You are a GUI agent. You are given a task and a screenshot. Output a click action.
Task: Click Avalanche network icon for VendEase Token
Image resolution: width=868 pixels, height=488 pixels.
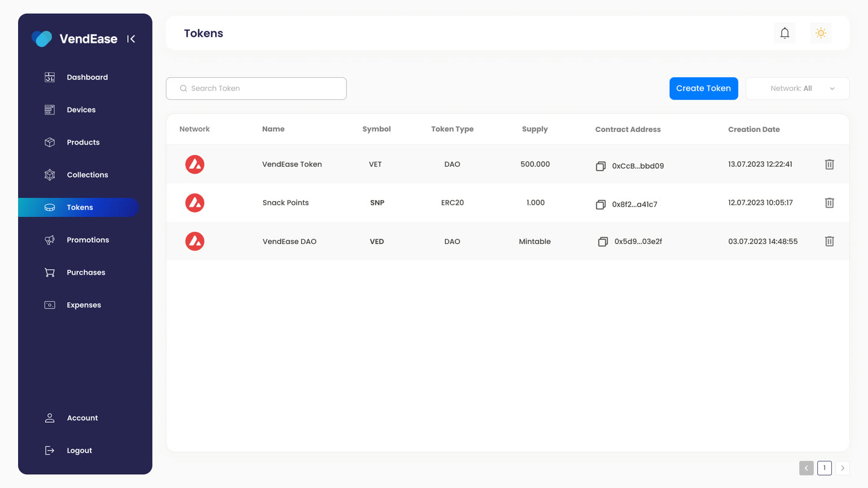pos(195,164)
